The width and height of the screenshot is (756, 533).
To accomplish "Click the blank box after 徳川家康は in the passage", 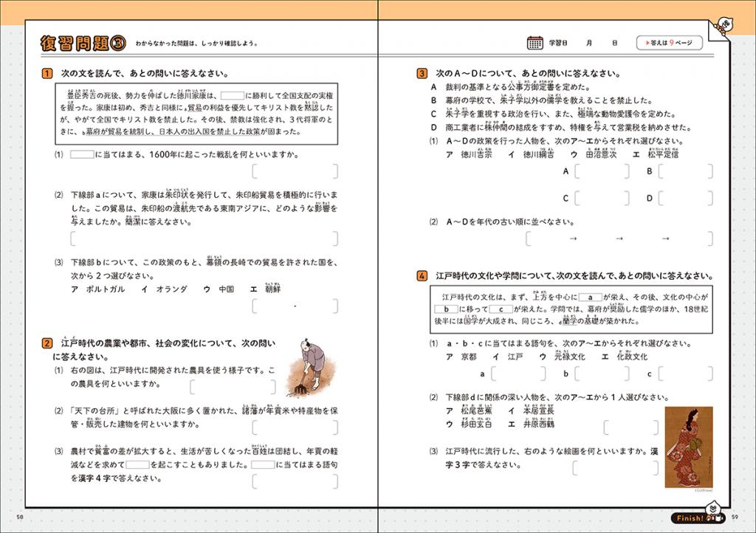I will pyautogui.click(x=233, y=95).
